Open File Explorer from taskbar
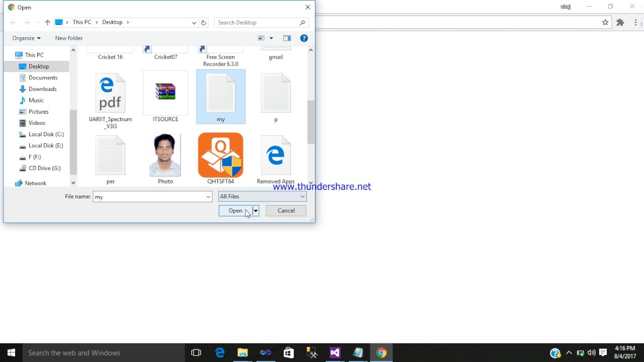The width and height of the screenshot is (644, 362). pyautogui.click(x=243, y=353)
